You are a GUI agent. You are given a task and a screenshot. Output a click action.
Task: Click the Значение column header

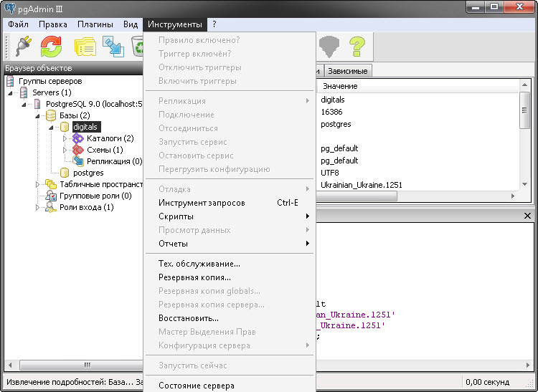click(x=340, y=86)
